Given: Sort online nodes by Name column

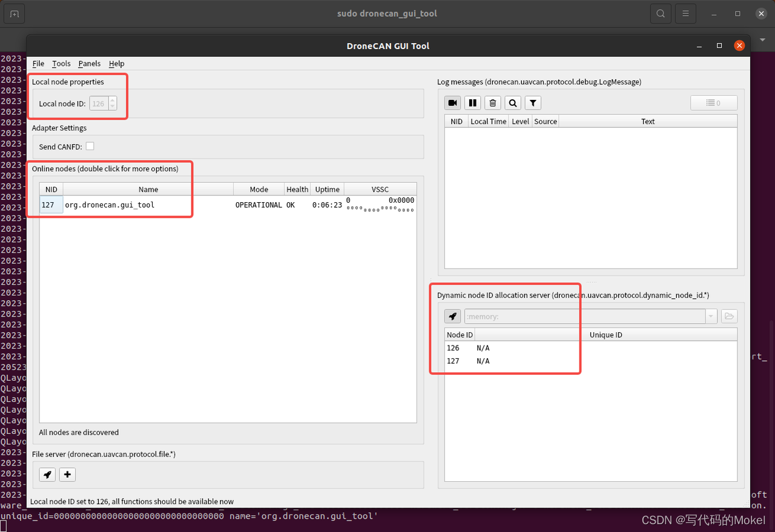Looking at the screenshot, I should click(x=148, y=189).
